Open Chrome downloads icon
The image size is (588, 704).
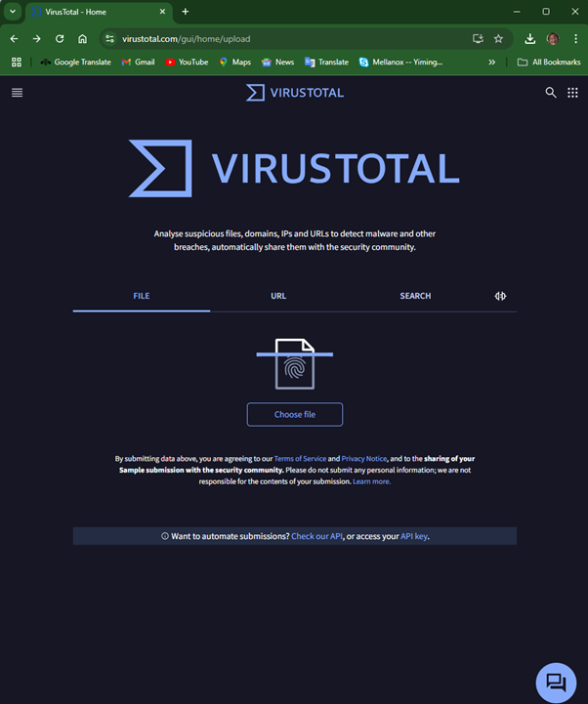(x=529, y=39)
